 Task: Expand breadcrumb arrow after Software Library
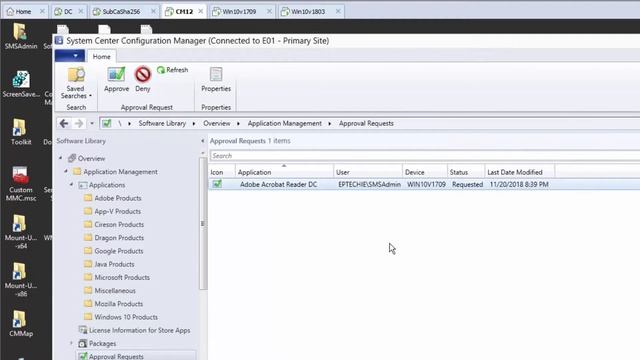pyautogui.click(x=193, y=123)
